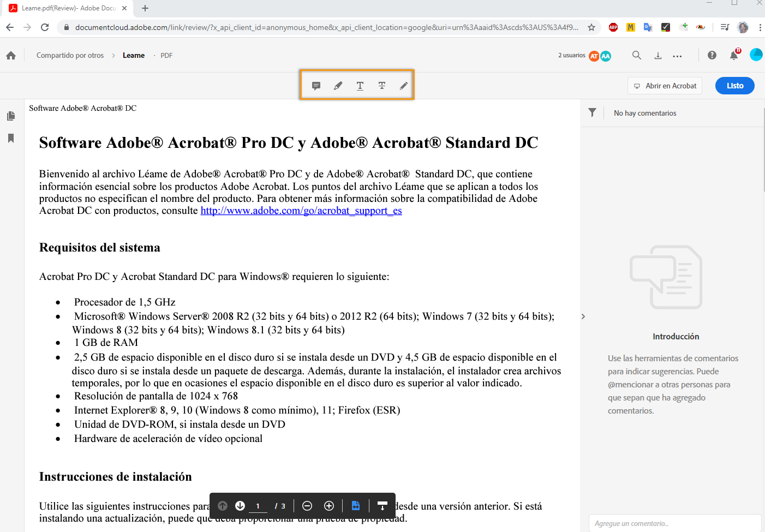Select the strikethrough text tool
This screenshot has width=765, height=532.
[381, 85]
